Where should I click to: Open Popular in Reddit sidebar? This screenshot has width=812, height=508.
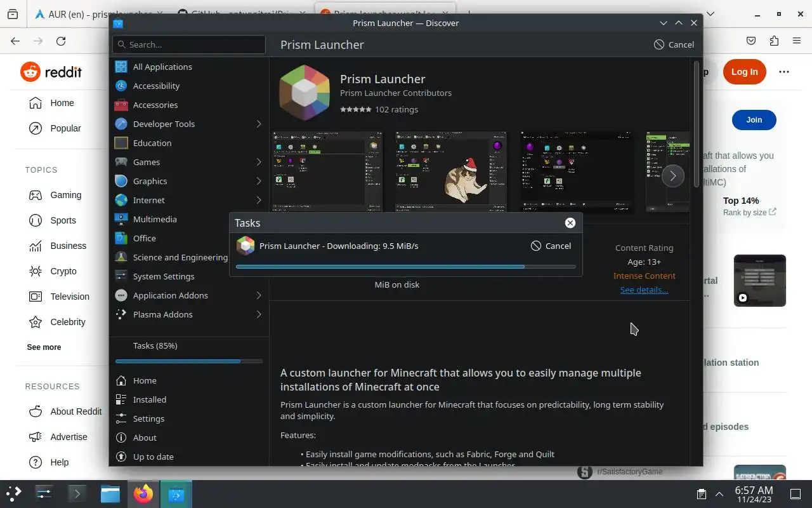56,128
